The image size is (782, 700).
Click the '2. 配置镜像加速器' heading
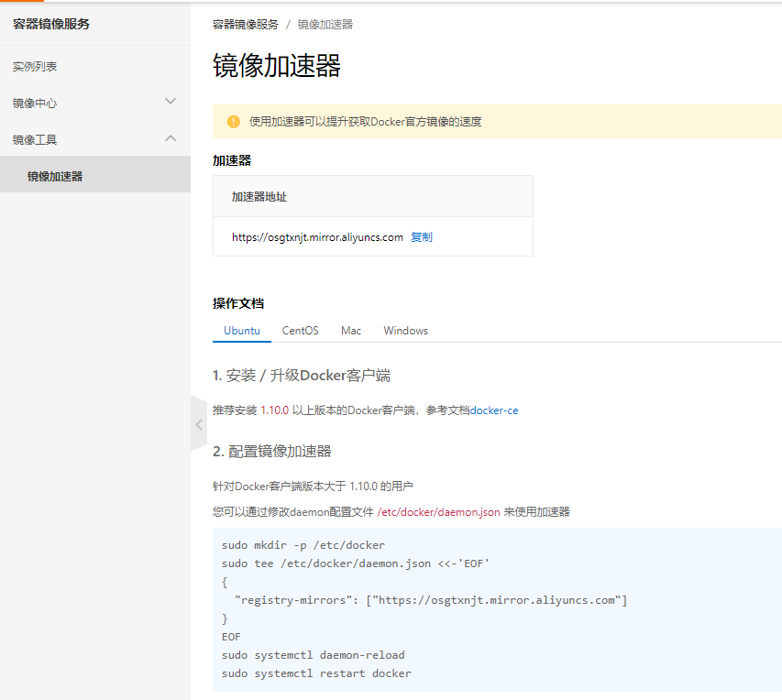pos(271,451)
